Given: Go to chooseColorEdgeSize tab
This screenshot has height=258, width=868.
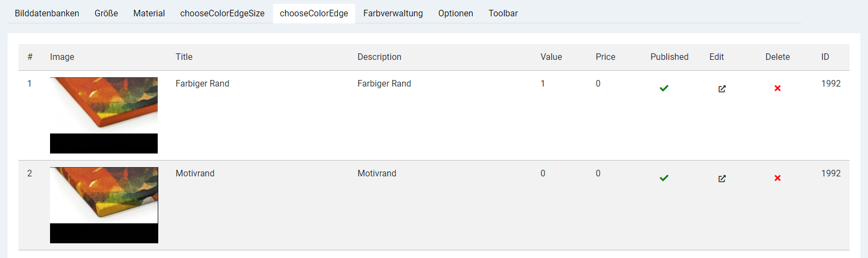Looking at the screenshot, I should click(222, 13).
